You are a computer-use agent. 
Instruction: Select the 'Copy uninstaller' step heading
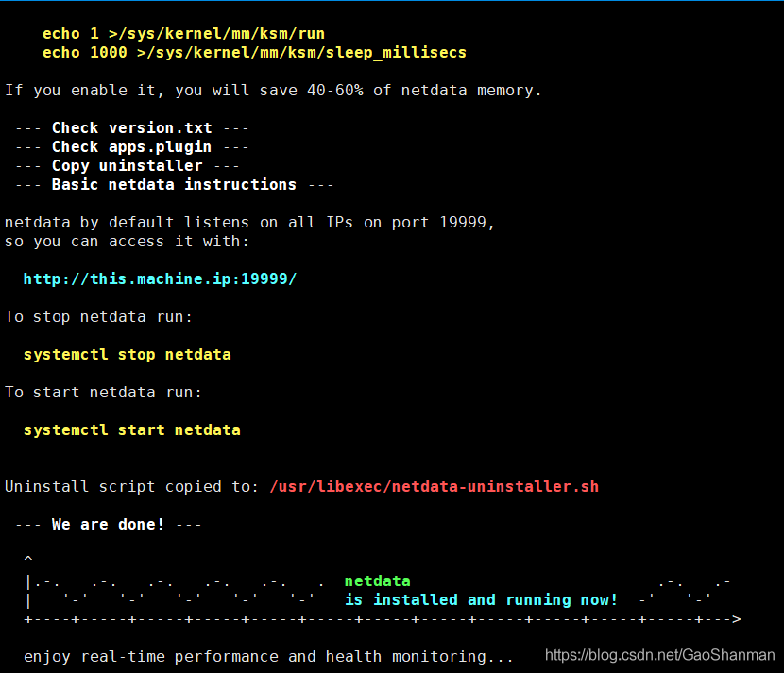127,165
